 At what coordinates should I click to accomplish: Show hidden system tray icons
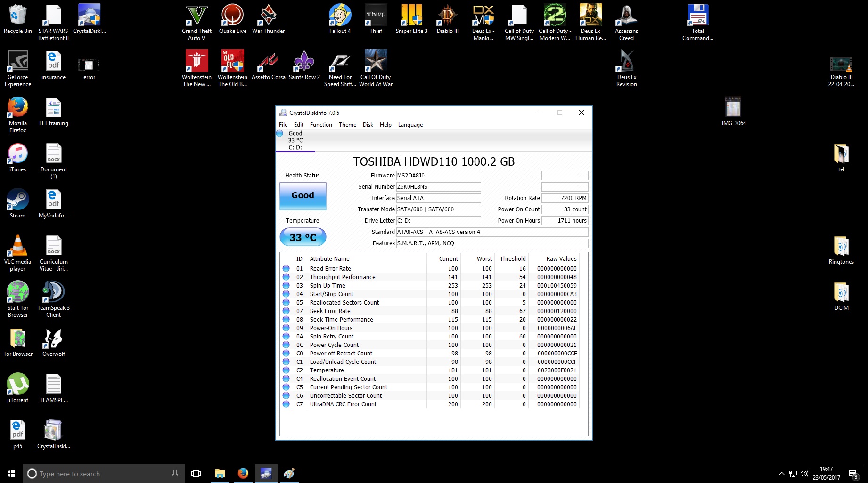point(781,474)
